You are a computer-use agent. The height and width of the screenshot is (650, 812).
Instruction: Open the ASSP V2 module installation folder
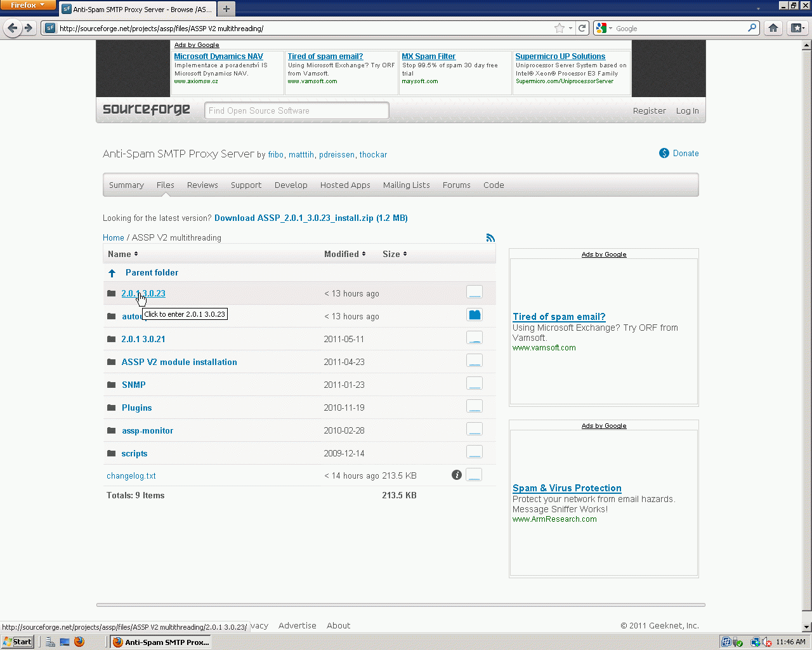pos(180,362)
